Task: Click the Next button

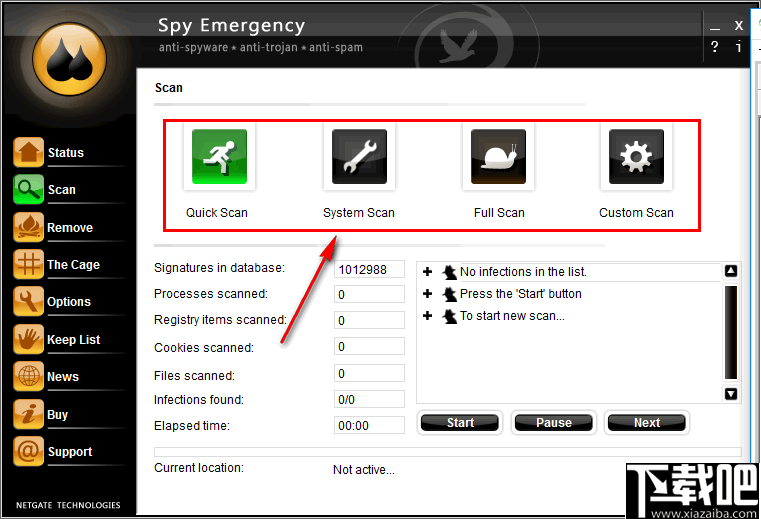Action: (x=646, y=422)
